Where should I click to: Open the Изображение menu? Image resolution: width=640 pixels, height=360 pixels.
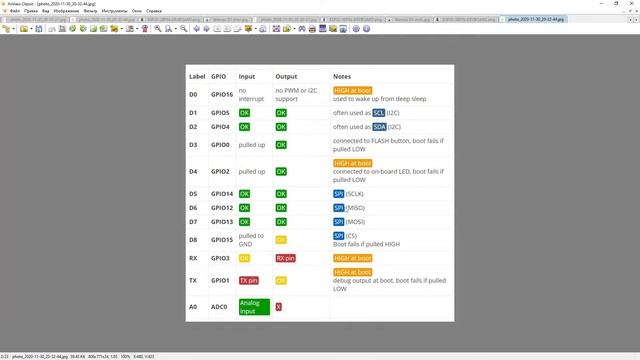coord(66,11)
